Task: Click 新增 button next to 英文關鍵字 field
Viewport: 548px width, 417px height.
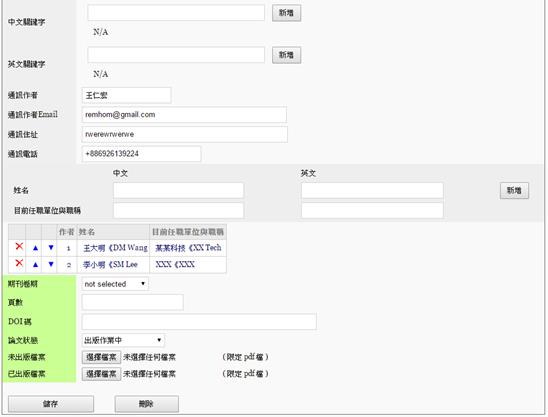Action: [x=286, y=55]
